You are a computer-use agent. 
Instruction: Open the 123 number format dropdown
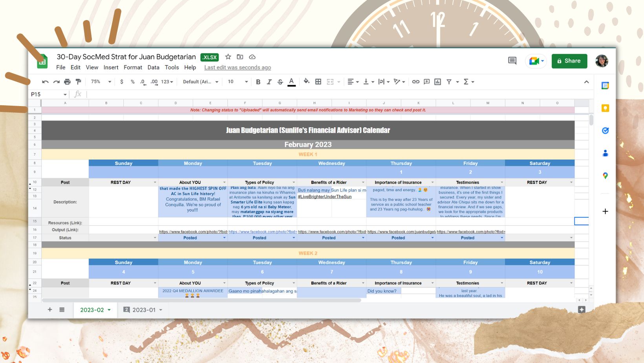167,82
